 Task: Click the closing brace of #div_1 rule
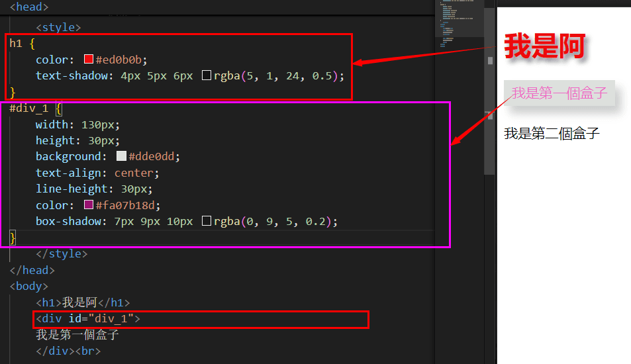13,237
